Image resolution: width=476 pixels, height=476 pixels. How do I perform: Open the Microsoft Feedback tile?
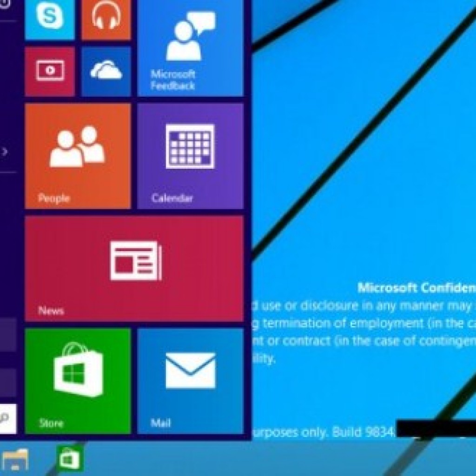[190, 48]
